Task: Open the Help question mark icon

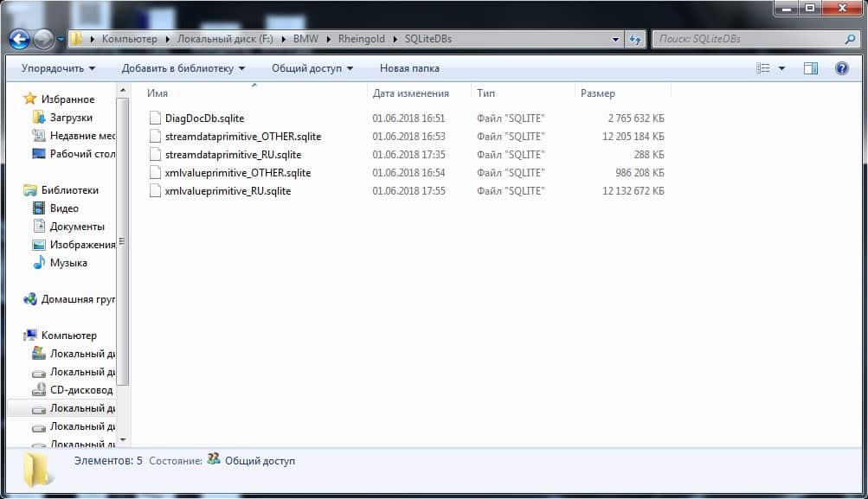Action: click(x=840, y=68)
